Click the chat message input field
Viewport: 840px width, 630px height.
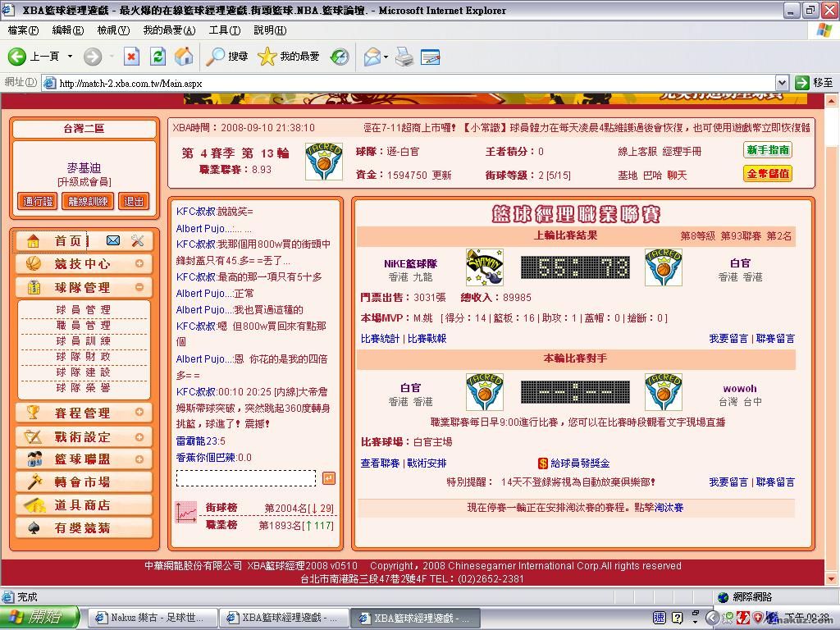[x=245, y=478]
